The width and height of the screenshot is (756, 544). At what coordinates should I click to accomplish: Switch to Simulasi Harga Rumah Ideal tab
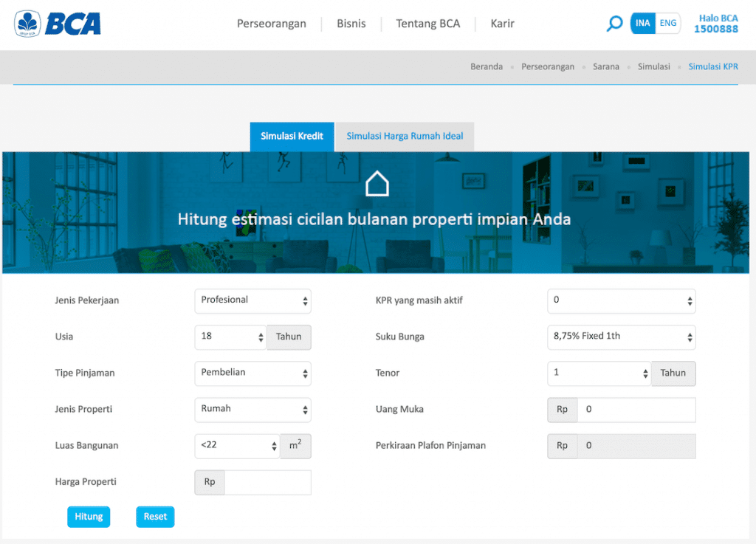coord(405,137)
